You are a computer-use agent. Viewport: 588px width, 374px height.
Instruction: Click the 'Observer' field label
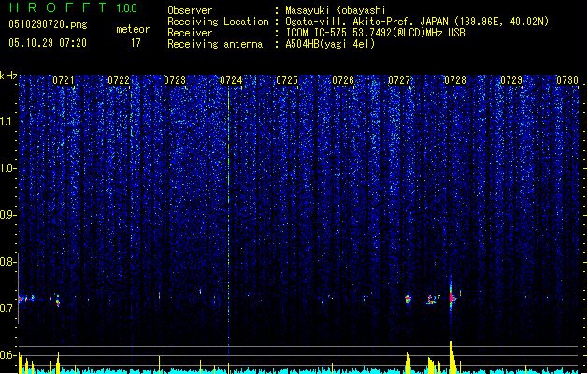click(190, 10)
